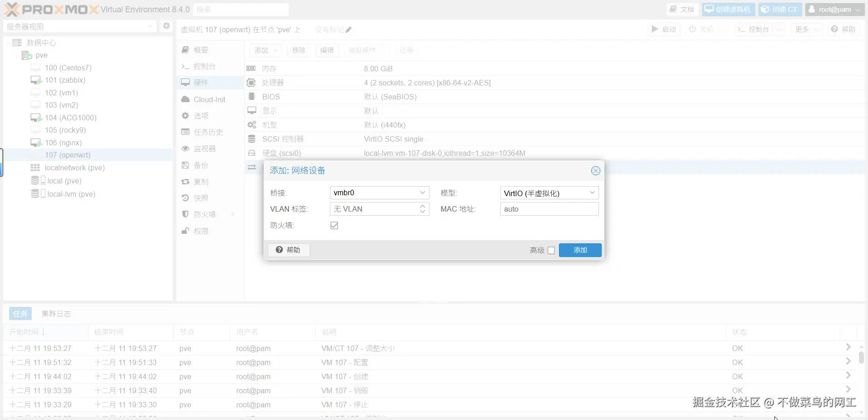Click the network device arrows icon
The height and width of the screenshot is (420, 868).
coord(252,168)
